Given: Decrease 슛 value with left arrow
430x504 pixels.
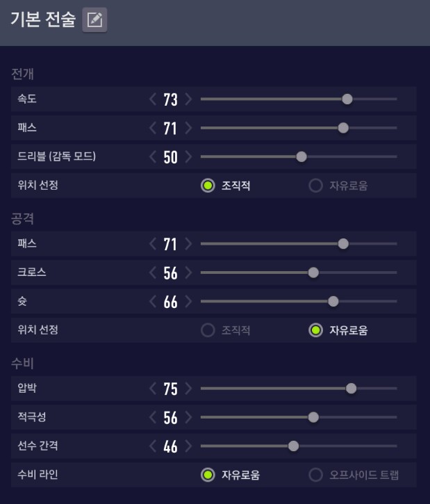Looking at the screenshot, I should click(153, 302).
